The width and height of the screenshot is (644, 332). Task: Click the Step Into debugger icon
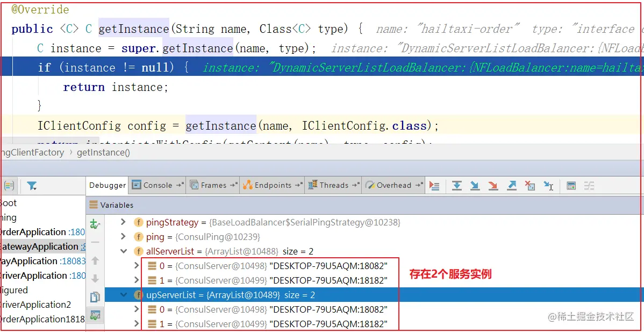475,186
